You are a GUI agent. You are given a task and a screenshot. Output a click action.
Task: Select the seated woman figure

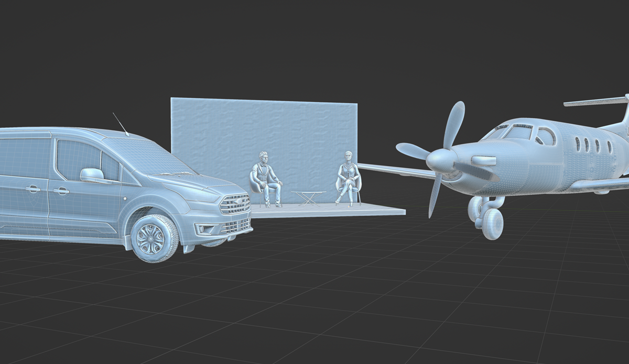348,178
